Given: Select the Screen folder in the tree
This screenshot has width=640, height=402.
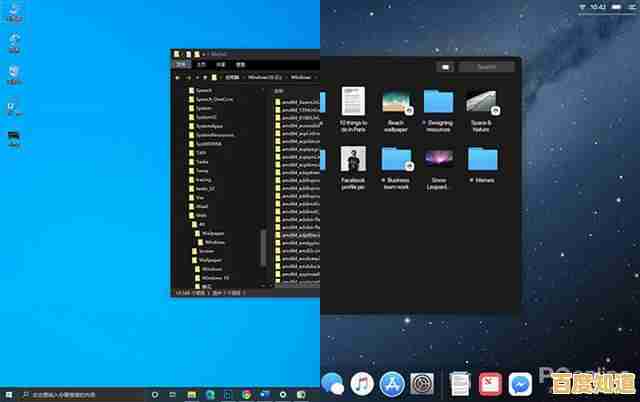Looking at the screenshot, I should coord(203,251).
